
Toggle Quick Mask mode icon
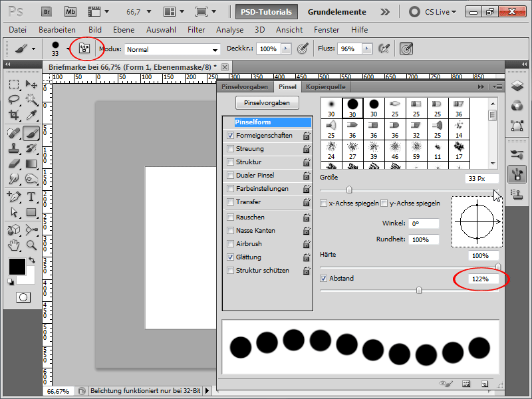[23, 297]
